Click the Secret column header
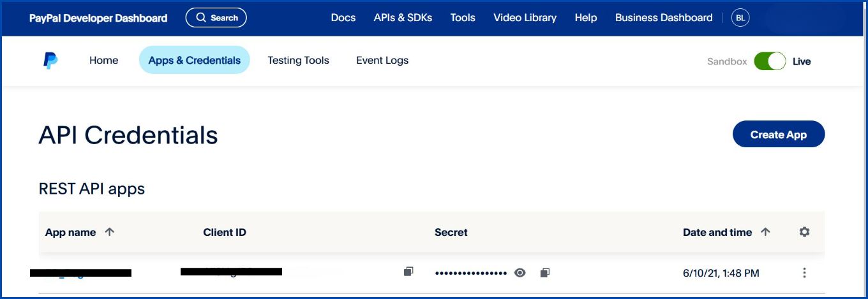The width and height of the screenshot is (868, 299). tap(451, 233)
